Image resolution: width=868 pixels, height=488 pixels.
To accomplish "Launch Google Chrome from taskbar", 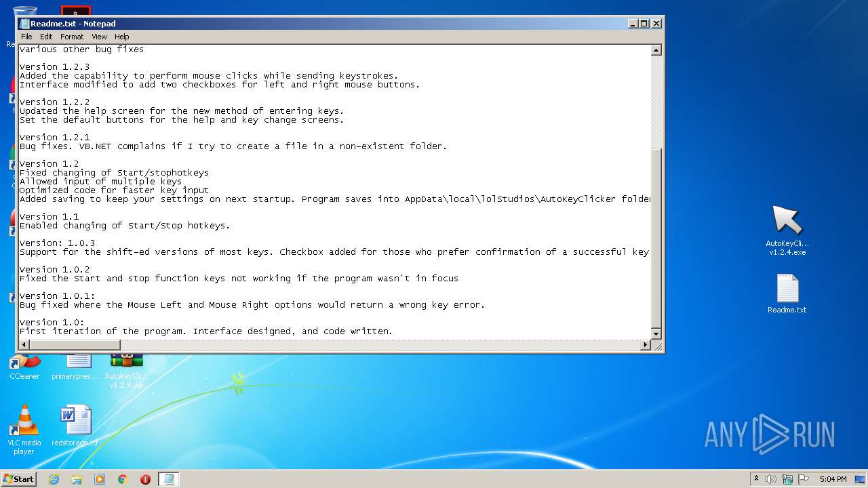I will point(123,479).
